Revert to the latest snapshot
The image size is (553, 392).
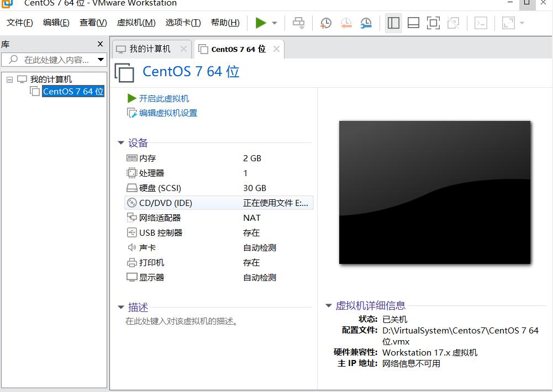[346, 23]
